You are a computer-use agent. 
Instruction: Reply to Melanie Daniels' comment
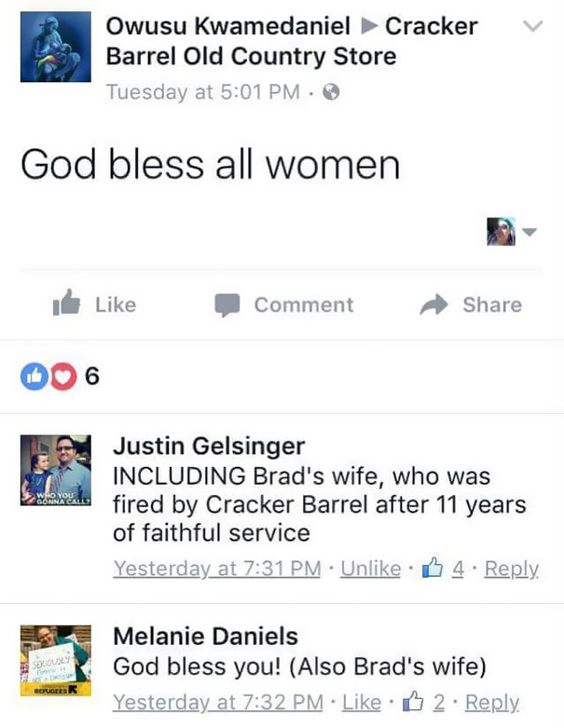pos(491,702)
